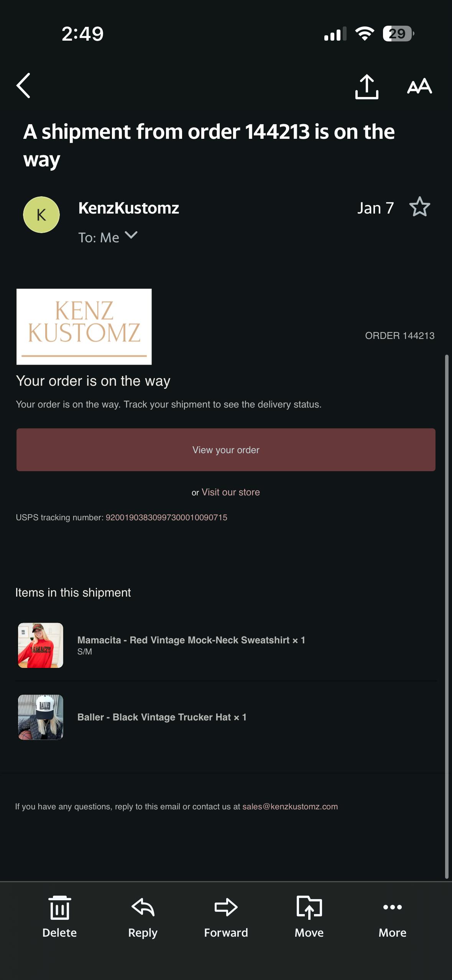Open the USPS tracking number link
452x980 pixels.
[166, 517]
